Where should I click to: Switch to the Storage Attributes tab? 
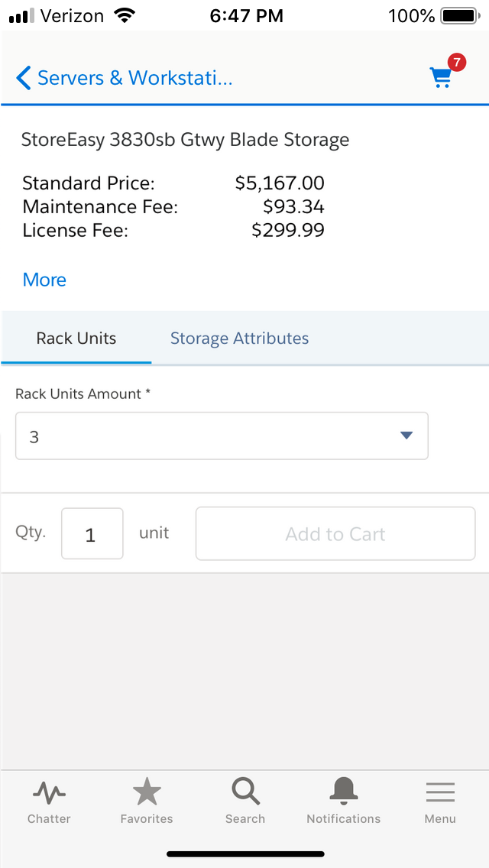[x=239, y=338]
